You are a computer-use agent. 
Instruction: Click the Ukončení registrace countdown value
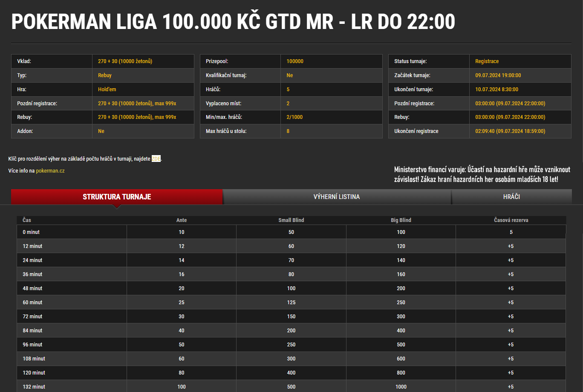[x=507, y=131]
